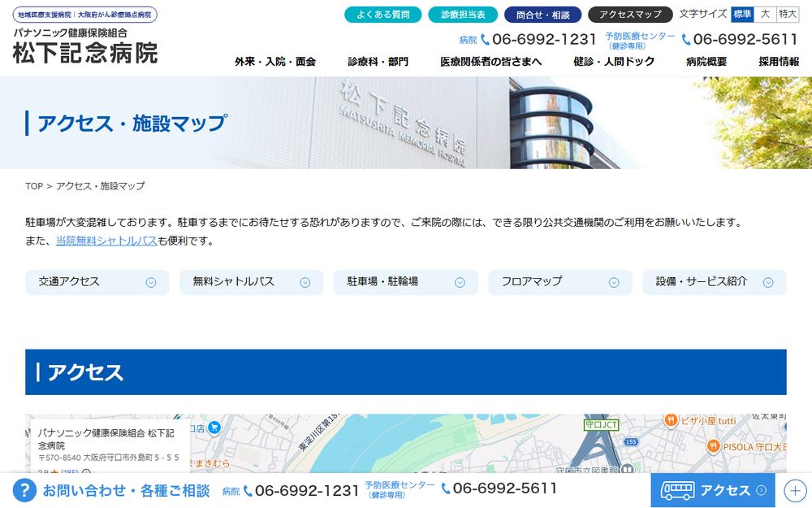Jump to 交通アクセス section
The image size is (812, 508).
click(x=97, y=283)
